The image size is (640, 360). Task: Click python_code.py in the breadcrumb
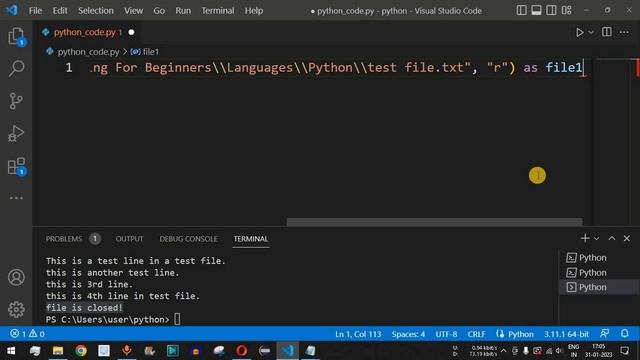pos(88,52)
